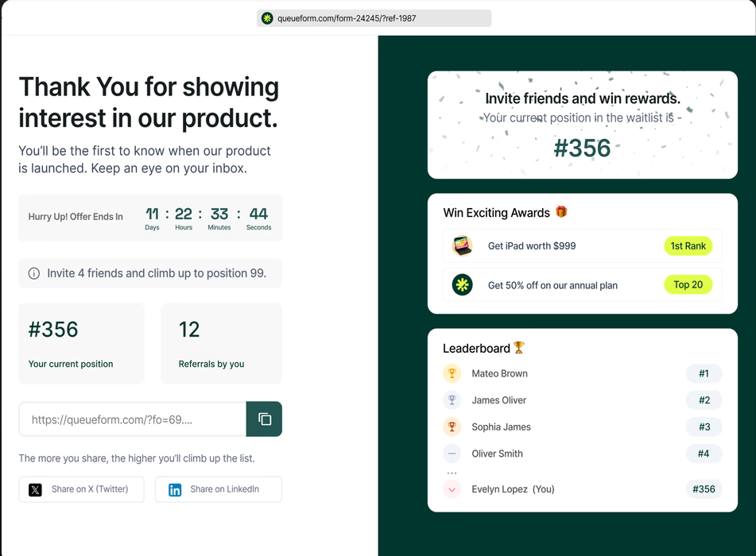Click the Share on X (Twitter) button
756x556 pixels.
pos(80,490)
